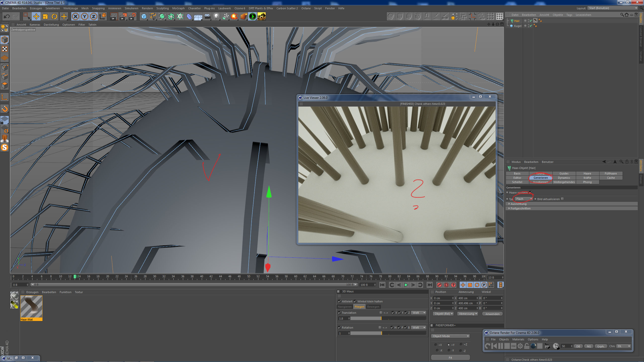This screenshot has width=644, height=362.
Task: Activate the Rotate tool
Action: pos(54,17)
